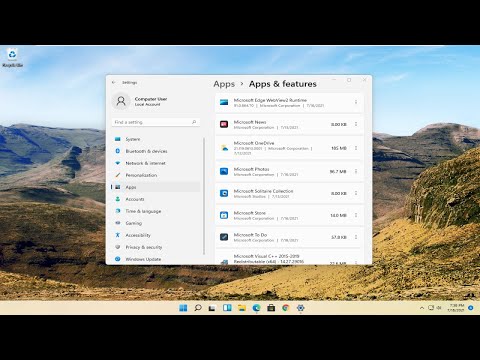
Task: Click the Microsoft To Do app icon
Action: pos(224,237)
